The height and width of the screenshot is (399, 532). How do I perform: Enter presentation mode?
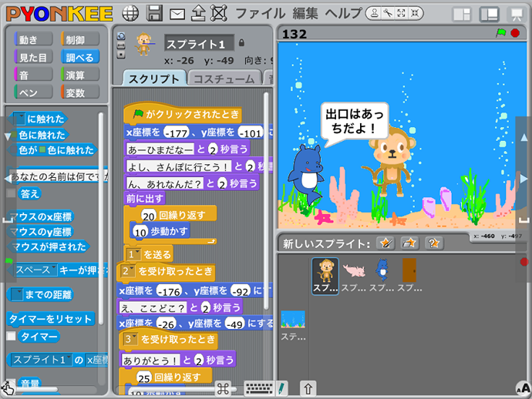coord(517,14)
